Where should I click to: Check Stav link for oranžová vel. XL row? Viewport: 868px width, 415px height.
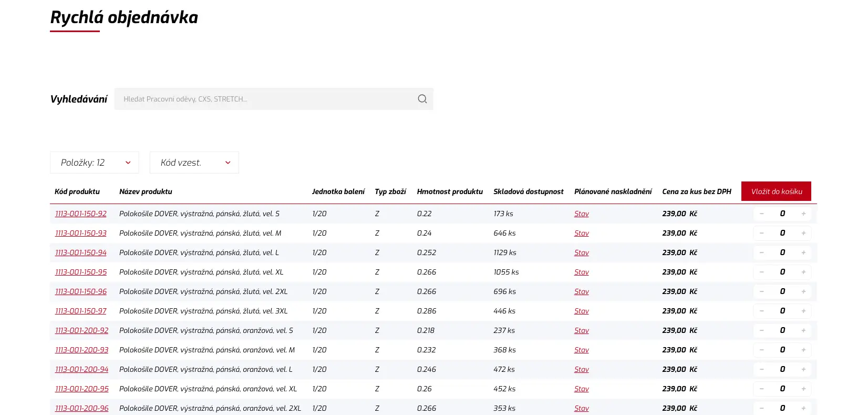[x=581, y=389]
